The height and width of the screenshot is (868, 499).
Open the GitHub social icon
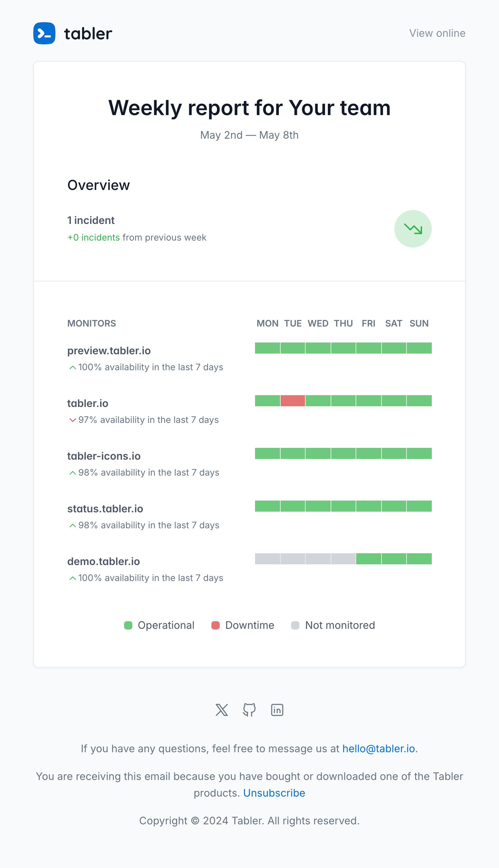tap(249, 710)
